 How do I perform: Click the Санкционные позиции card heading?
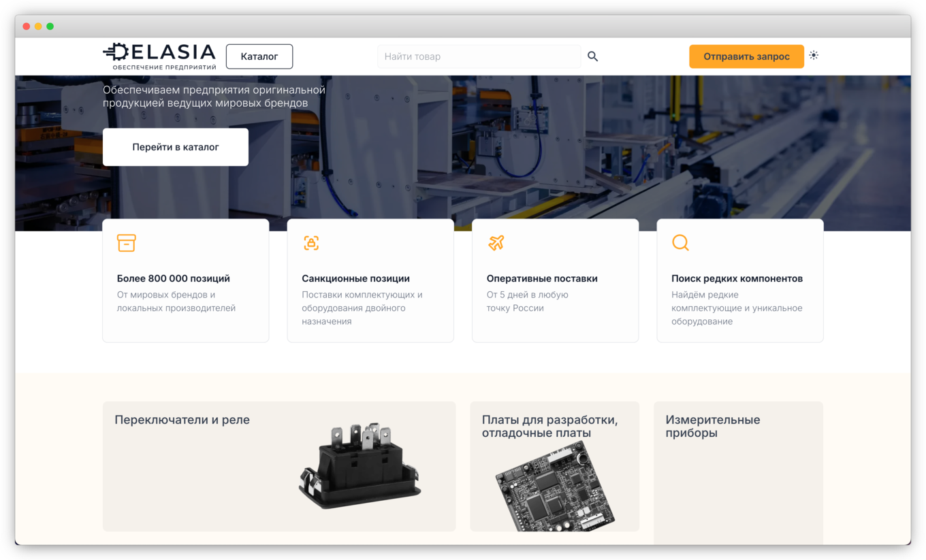pyautogui.click(x=351, y=278)
